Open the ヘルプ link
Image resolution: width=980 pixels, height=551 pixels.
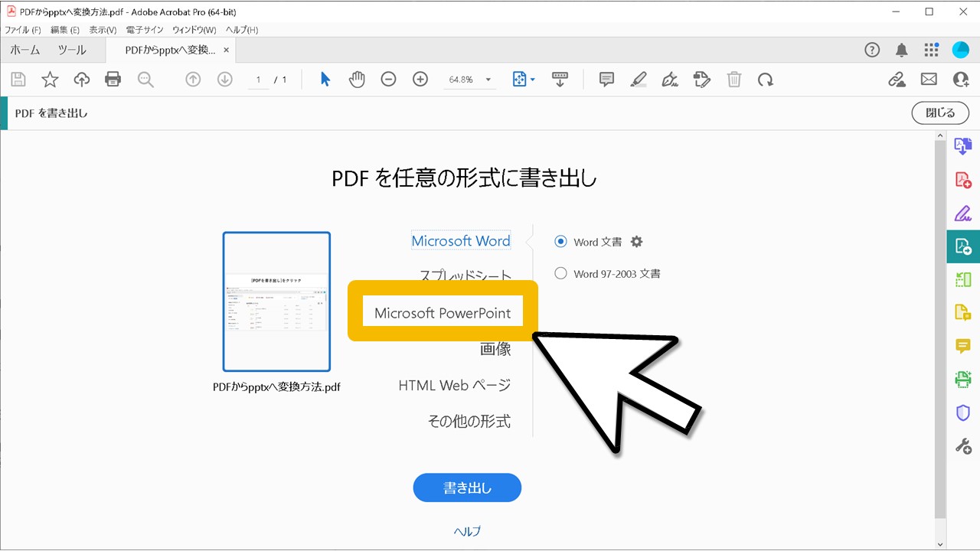pos(467,530)
